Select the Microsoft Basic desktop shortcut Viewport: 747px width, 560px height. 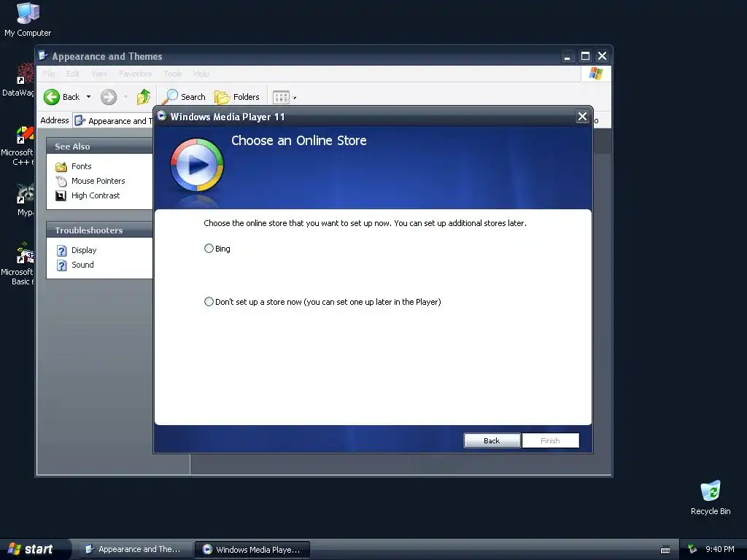point(19,264)
